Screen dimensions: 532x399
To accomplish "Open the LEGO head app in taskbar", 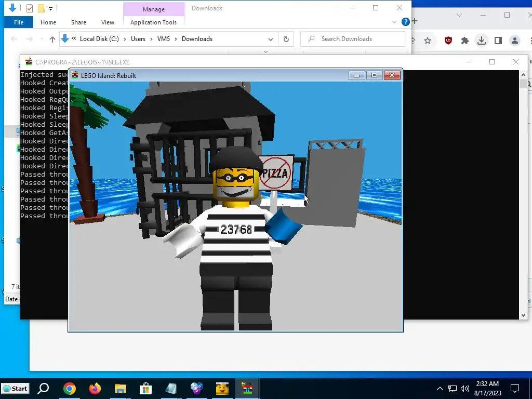I will 222,389.
